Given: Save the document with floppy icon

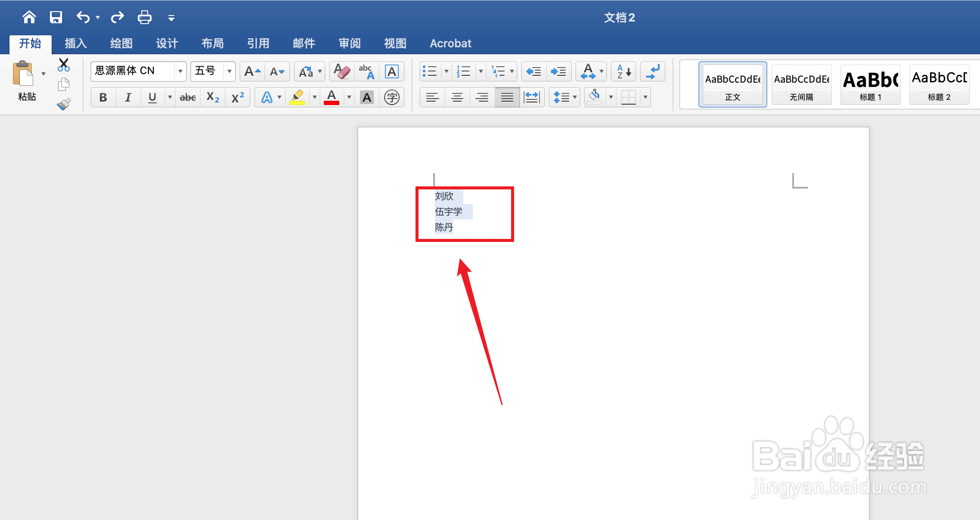Looking at the screenshot, I should (x=56, y=17).
